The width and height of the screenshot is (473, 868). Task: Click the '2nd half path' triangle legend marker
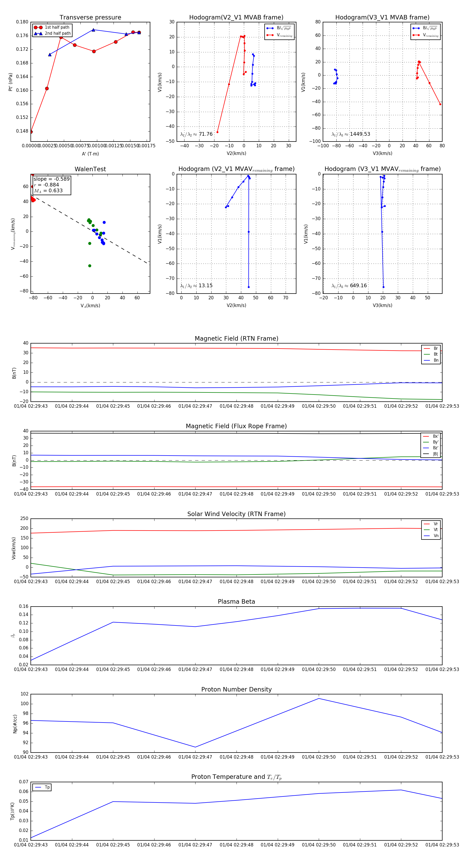pyautogui.click(x=38, y=33)
